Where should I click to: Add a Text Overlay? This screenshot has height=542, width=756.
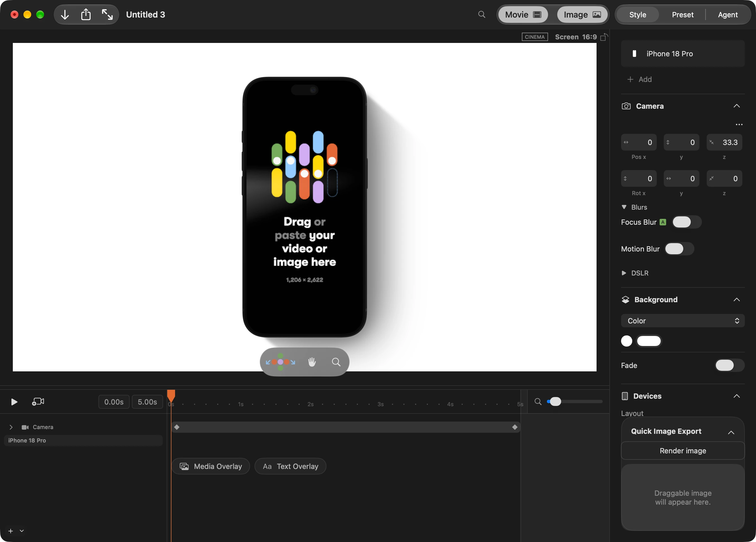click(290, 466)
